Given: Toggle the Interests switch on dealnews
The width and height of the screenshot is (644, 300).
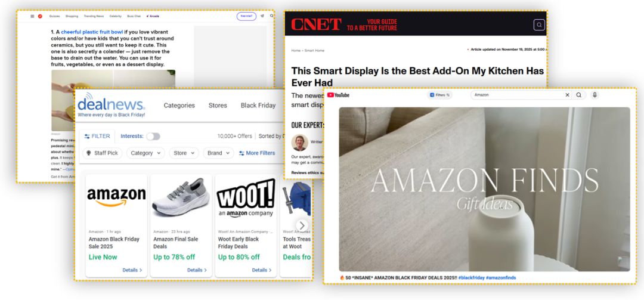Looking at the screenshot, I should [x=153, y=136].
